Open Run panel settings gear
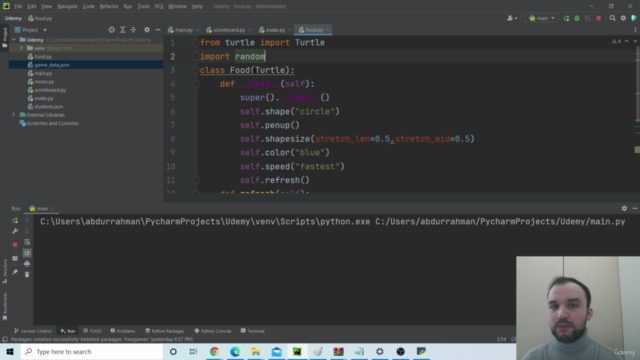The width and height of the screenshot is (640, 360). (x=624, y=209)
